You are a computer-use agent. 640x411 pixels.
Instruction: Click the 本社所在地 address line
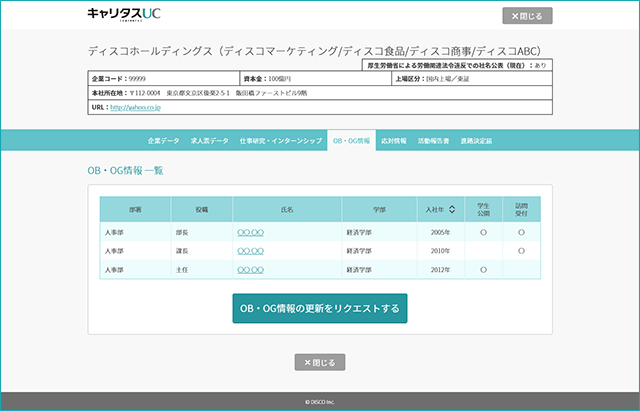click(x=320, y=93)
